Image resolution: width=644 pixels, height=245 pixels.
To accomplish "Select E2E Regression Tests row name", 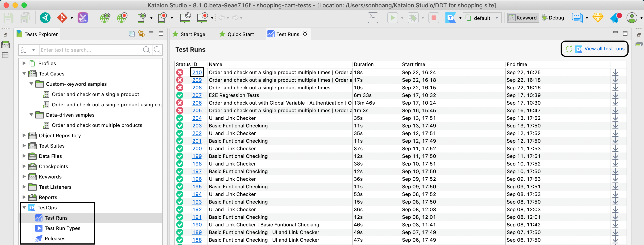I will (x=234, y=95).
